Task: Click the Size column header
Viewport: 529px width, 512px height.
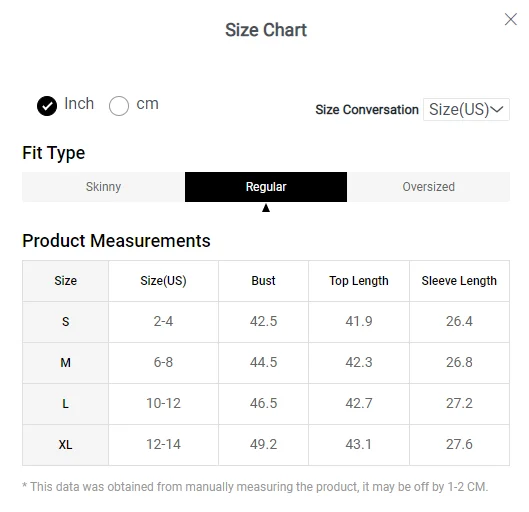Action: click(x=65, y=281)
